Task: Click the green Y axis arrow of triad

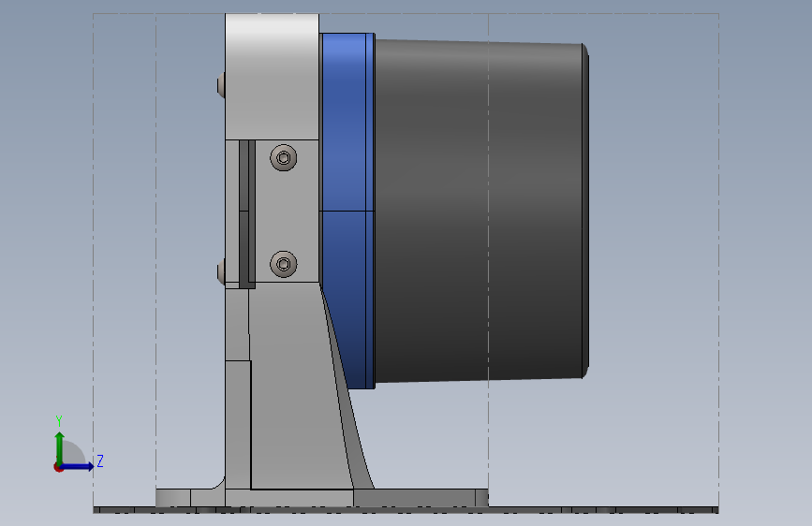Action: [x=60, y=448]
